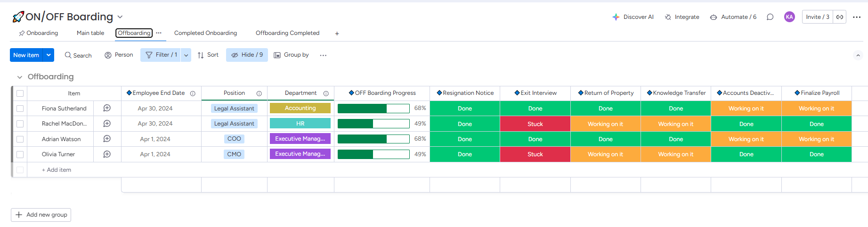Open Fiona Sutherland's Position dropdown
The height and width of the screenshot is (227, 868).
234,109
